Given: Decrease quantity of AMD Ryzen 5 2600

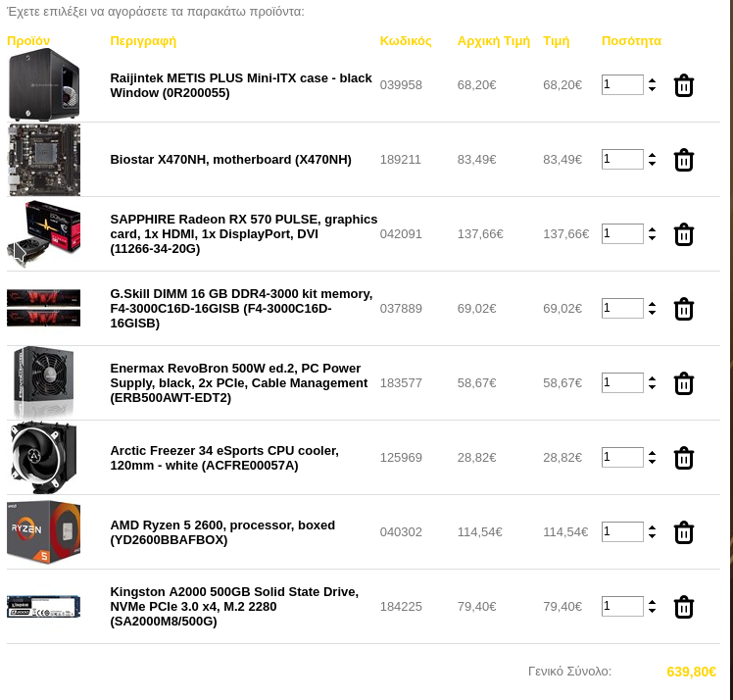Looking at the screenshot, I should coord(652,536).
